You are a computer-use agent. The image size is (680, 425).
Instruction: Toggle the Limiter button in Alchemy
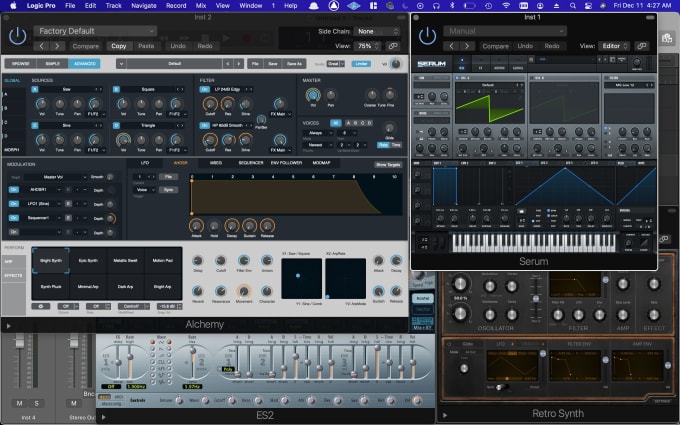(361, 64)
